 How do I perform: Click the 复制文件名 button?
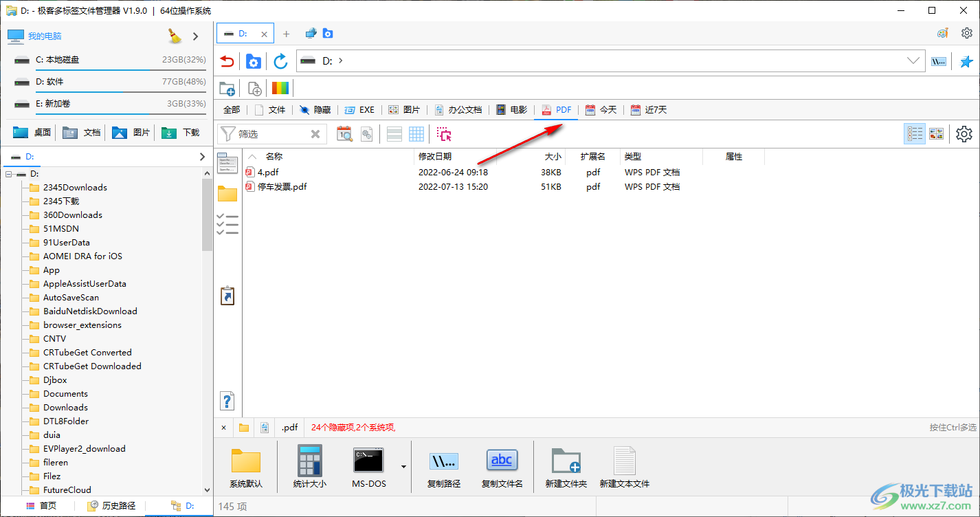[x=502, y=467]
